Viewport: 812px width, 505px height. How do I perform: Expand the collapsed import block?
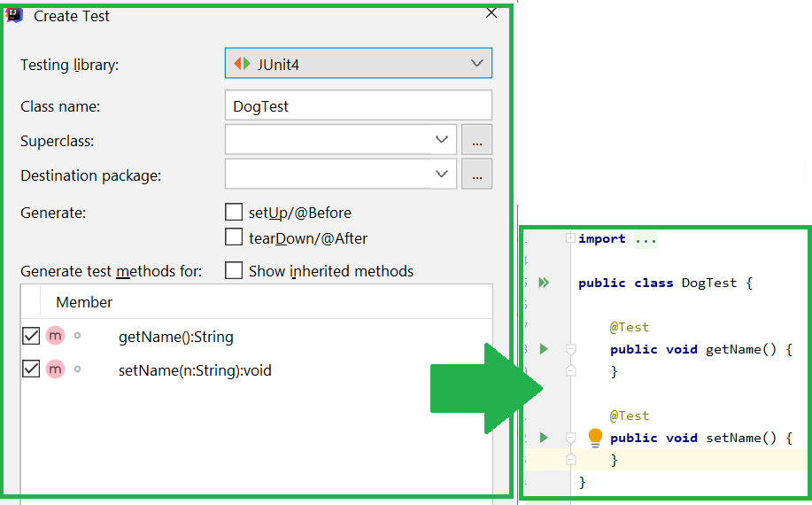[571, 239]
